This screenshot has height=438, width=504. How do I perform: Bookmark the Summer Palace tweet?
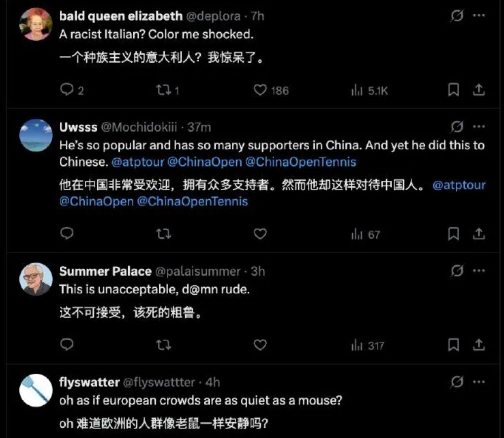[454, 345]
